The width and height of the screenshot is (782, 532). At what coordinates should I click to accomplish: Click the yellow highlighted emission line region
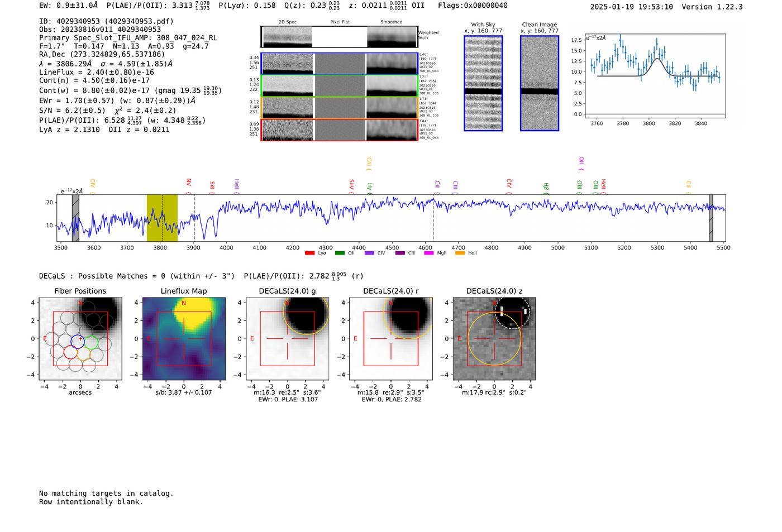tap(162, 218)
